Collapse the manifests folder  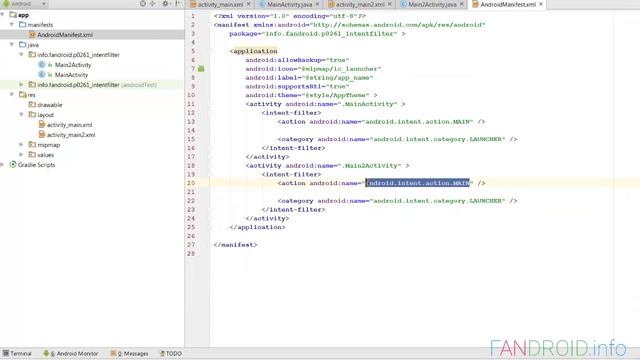[12, 24]
